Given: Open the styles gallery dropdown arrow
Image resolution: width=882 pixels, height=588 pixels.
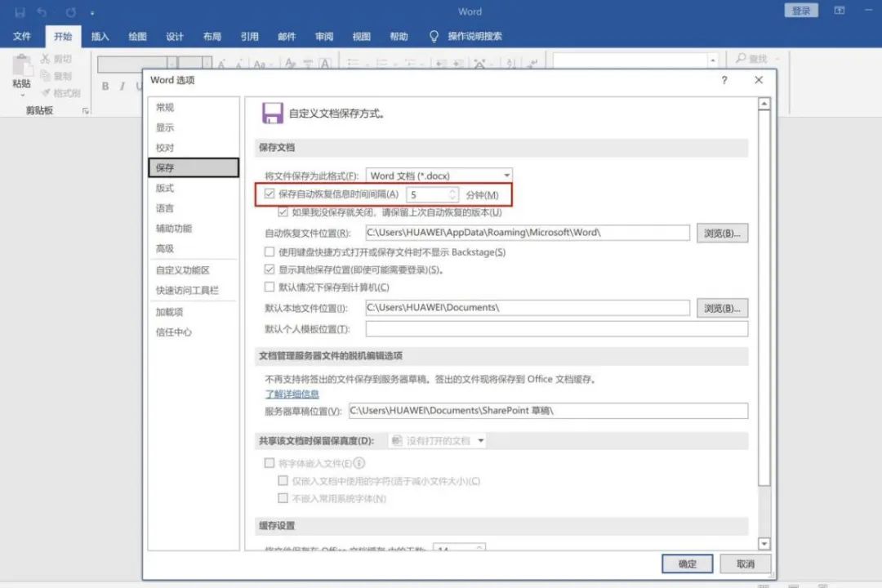Looking at the screenshot, I should tap(713, 60).
